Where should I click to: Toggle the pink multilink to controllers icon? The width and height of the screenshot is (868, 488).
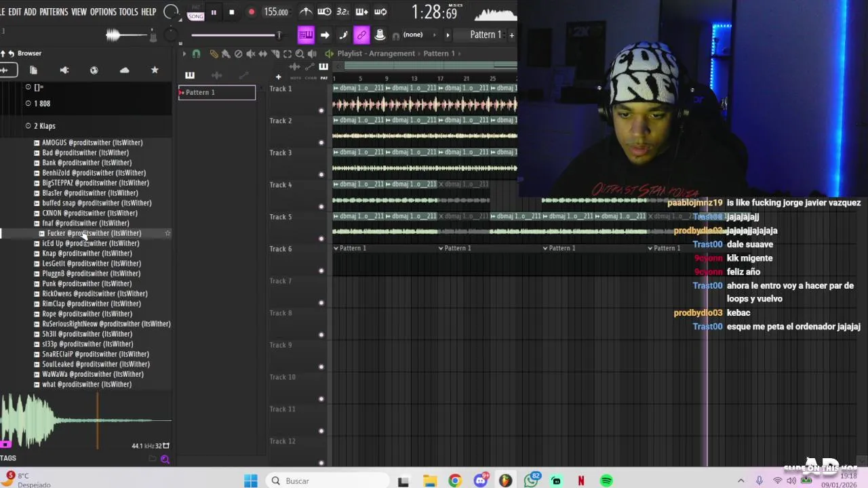pos(361,35)
